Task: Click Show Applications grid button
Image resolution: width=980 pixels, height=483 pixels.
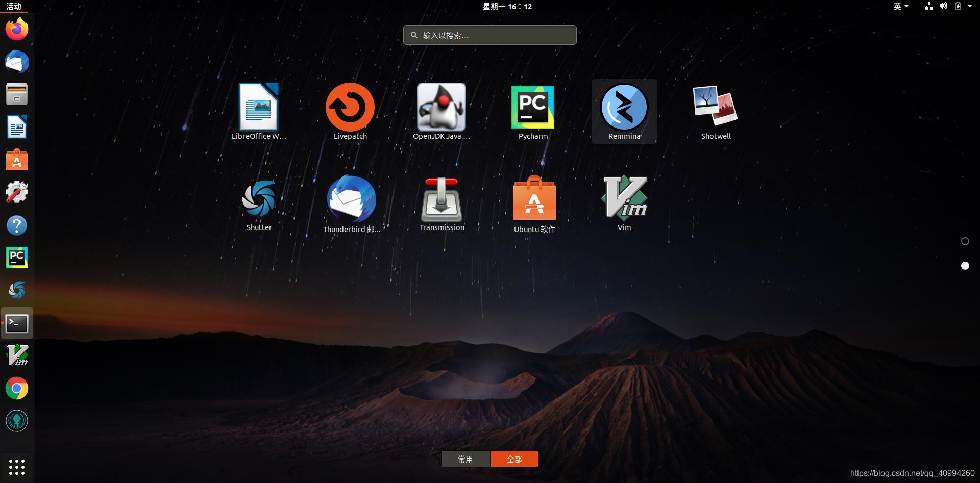Action: click(x=17, y=467)
